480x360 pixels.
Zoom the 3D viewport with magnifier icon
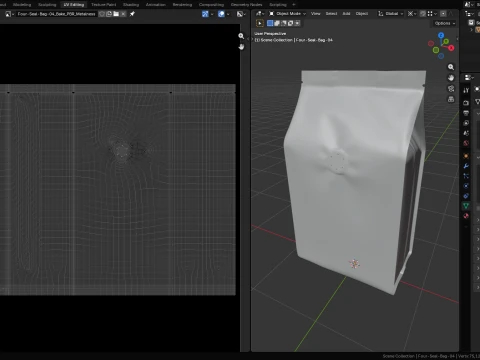point(451,67)
